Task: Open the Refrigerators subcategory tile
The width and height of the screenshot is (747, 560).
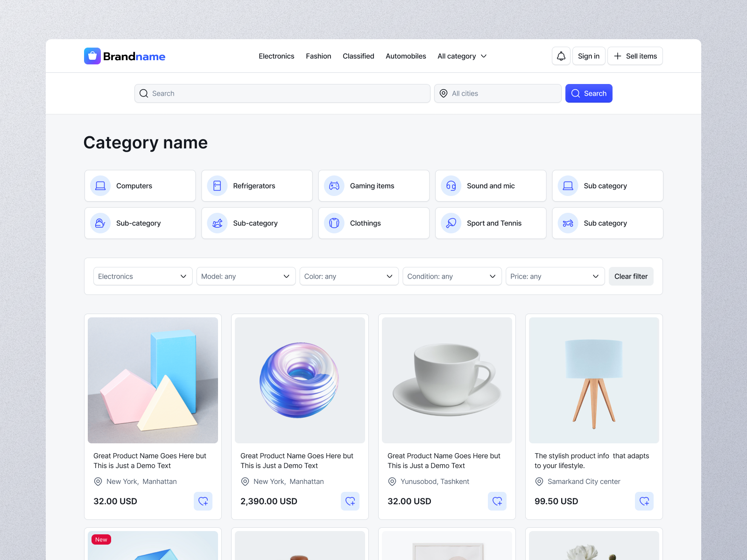Action: (x=257, y=186)
